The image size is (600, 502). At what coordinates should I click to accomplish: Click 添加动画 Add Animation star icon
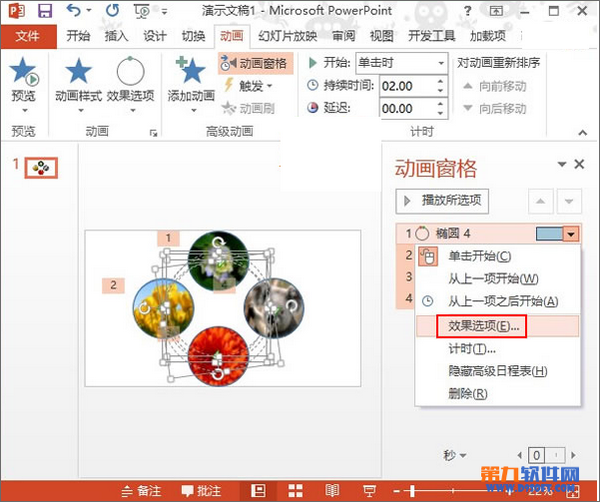point(191,70)
